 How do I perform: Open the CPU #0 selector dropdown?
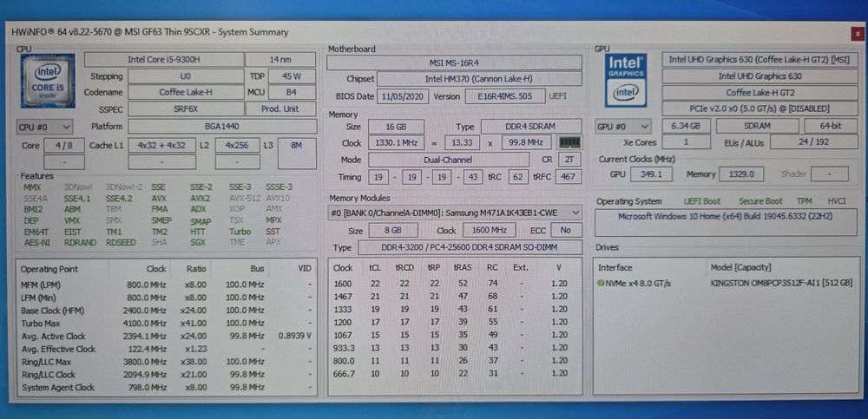click(x=45, y=128)
